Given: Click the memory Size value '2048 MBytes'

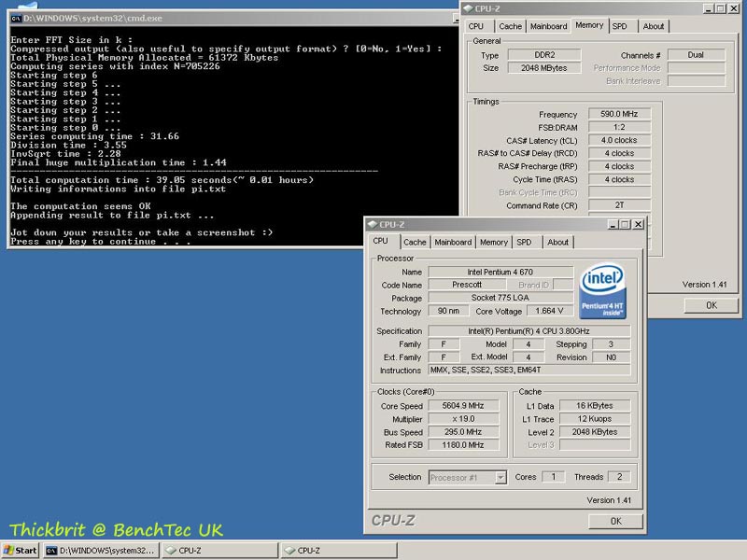Looking at the screenshot, I should pos(544,68).
